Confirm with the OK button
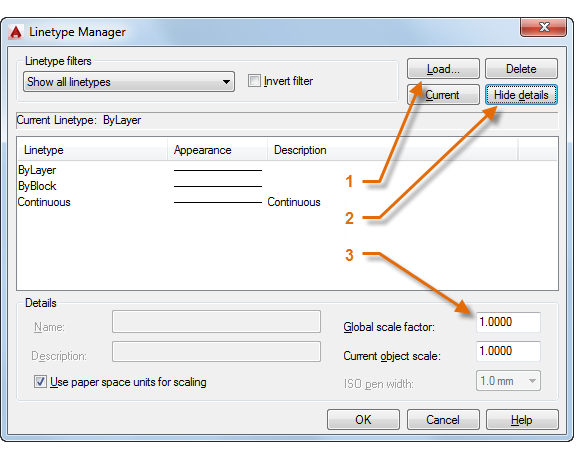The height and width of the screenshot is (459, 578). coord(363,420)
